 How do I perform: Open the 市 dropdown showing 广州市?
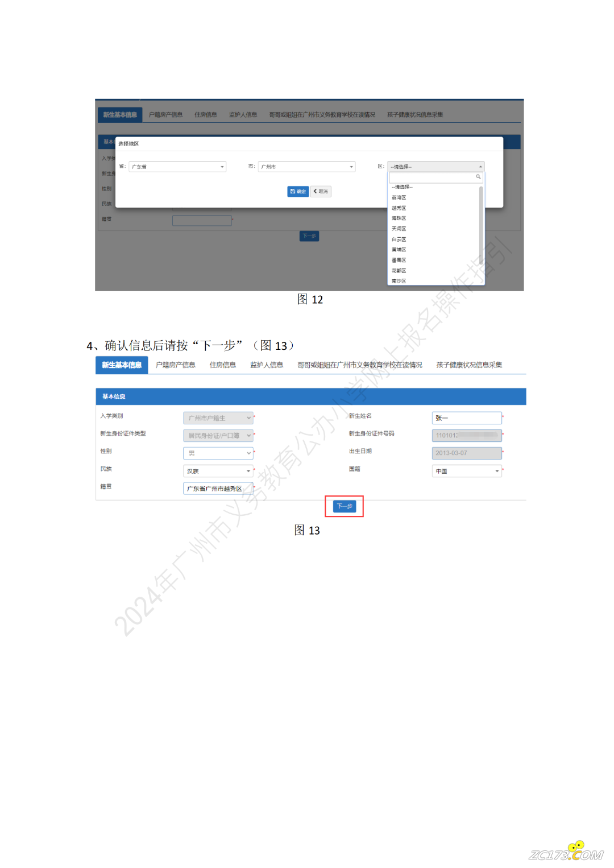306,167
